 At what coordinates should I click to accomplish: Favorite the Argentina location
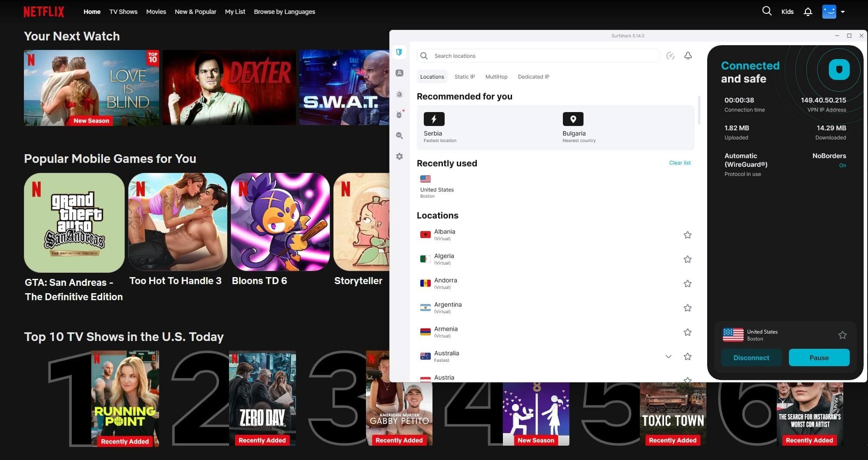click(x=688, y=308)
